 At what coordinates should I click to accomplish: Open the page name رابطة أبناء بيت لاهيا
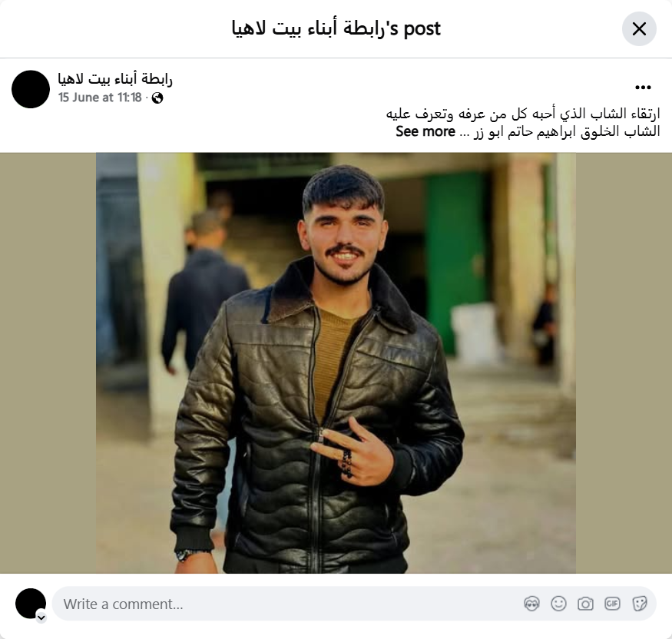pyautogui.click(x=115, y=79)
